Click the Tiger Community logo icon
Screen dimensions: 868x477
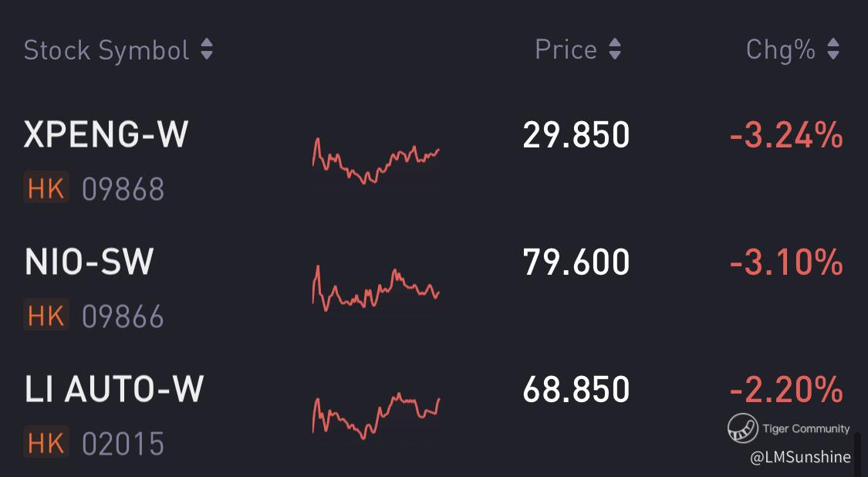(x=742, y=428)
